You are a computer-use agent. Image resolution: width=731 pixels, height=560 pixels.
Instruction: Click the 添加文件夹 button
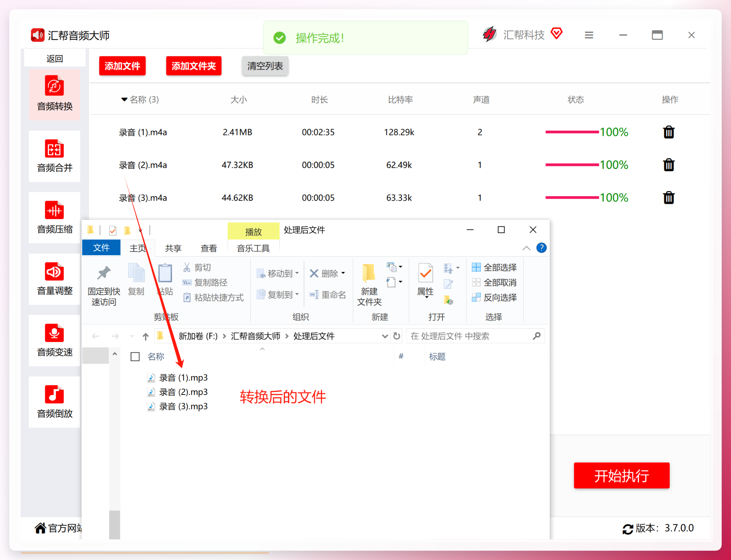tap(193, 66)
